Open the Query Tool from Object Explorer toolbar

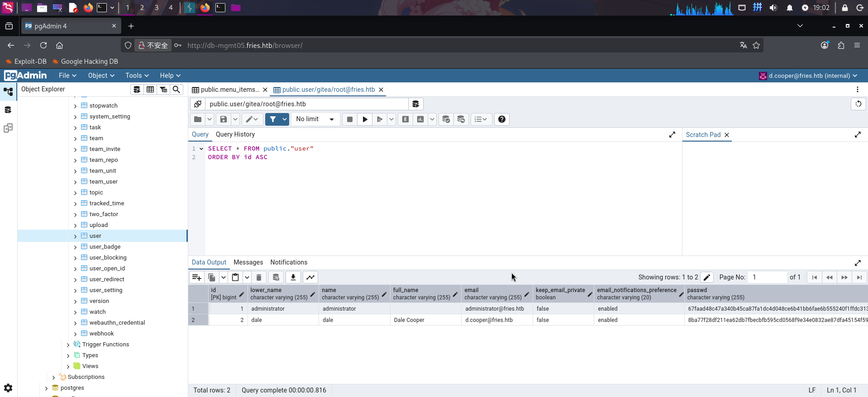[137, 90]
